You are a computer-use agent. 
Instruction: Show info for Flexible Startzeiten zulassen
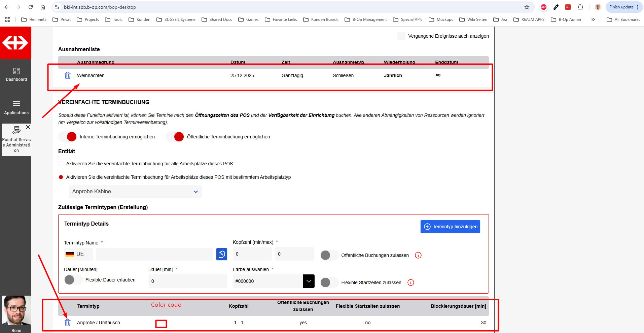pyautogui.click(x=411, y=282)
